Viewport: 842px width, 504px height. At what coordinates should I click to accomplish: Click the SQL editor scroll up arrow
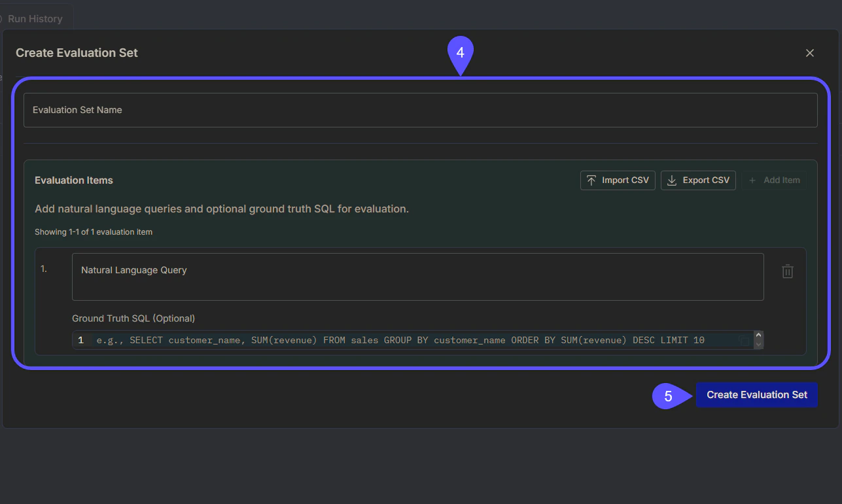(759, 335)
